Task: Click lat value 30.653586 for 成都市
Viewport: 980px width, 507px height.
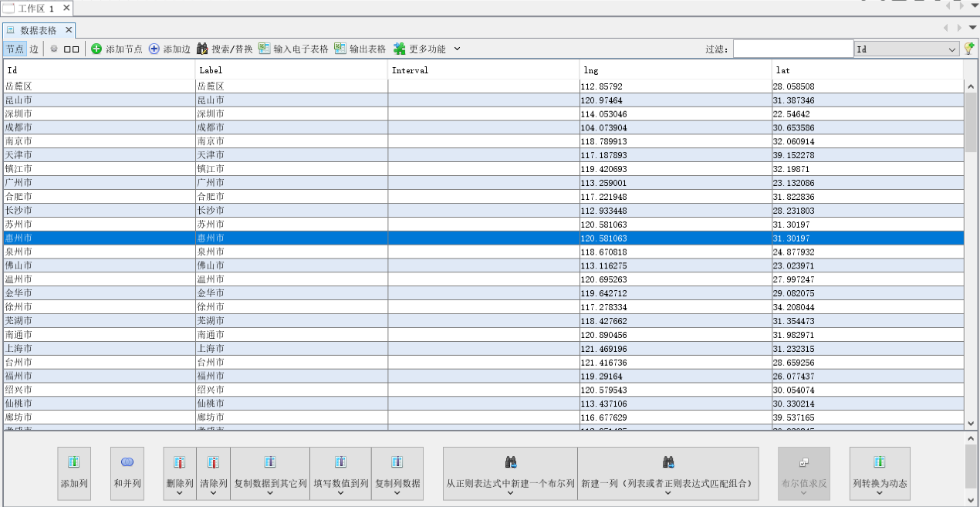Action: [x=867, y=128]
